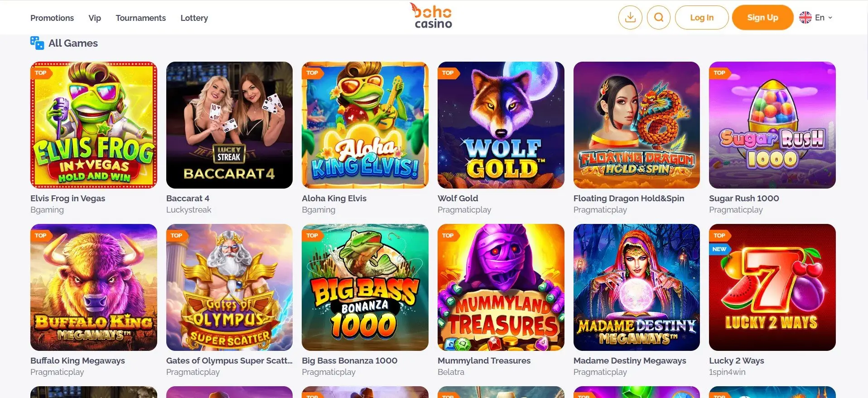This screenshot has height=398, width=868.
Task: Open the Baccarat 4 game thumbnail
Action: point(229,125)
